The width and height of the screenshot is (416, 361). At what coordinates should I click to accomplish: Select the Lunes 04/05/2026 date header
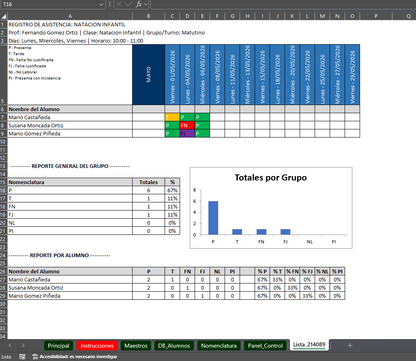187,75
